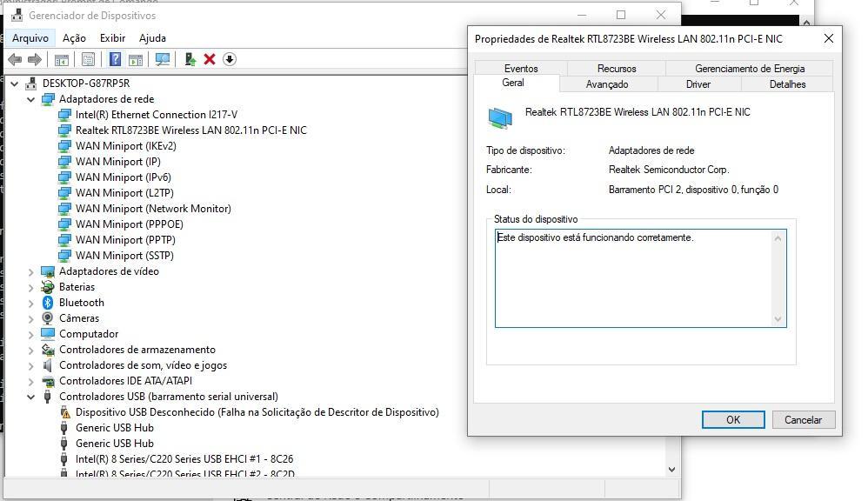Open the Driver tab

tap(698, 84)
